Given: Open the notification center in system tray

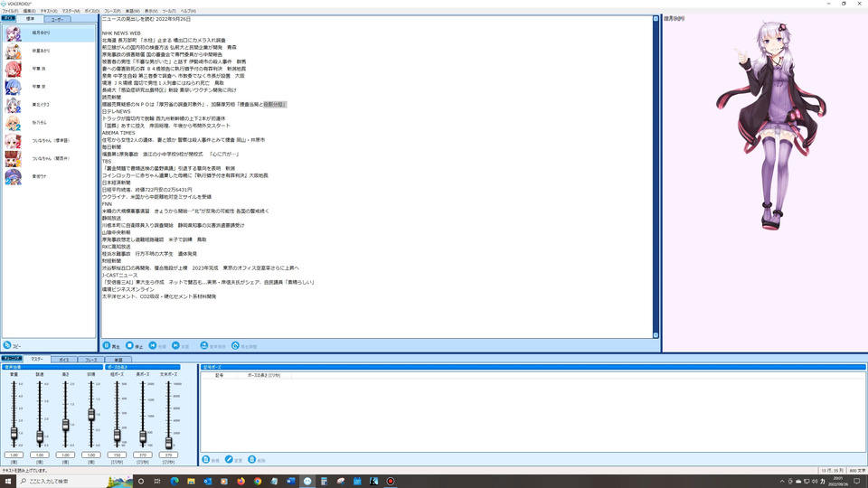Looking at the screenshot, I should [857, 482].
